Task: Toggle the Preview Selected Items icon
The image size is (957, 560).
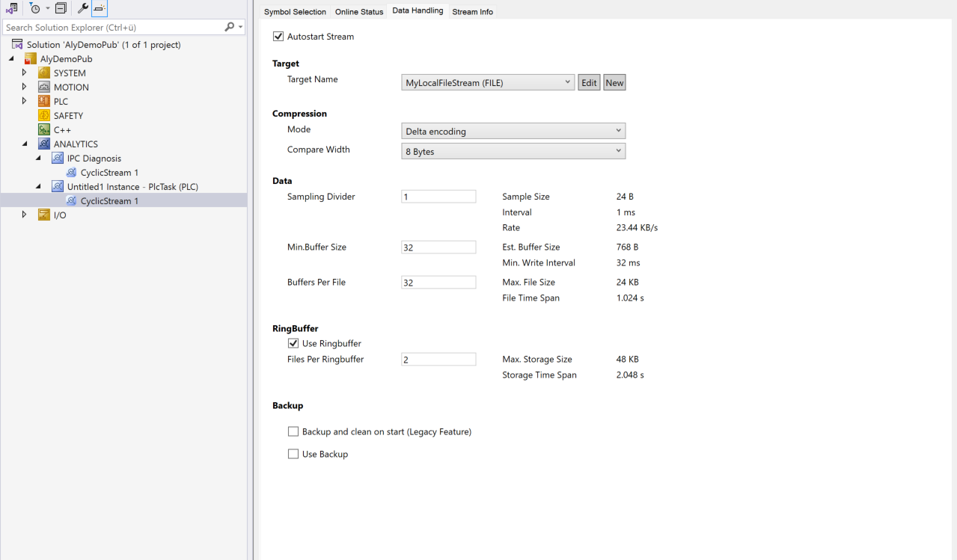Action: [x=98, y=8]
